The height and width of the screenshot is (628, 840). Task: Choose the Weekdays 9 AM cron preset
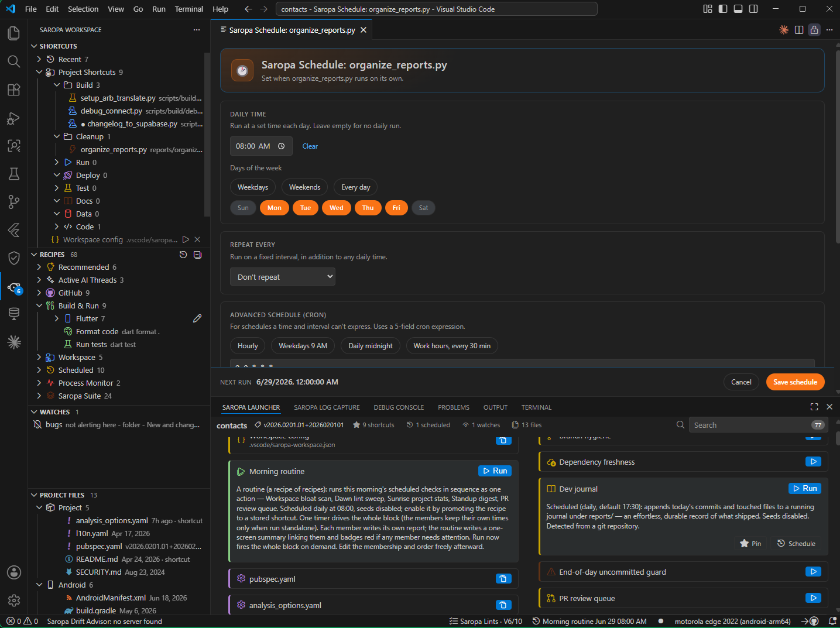tap(303, 346)
